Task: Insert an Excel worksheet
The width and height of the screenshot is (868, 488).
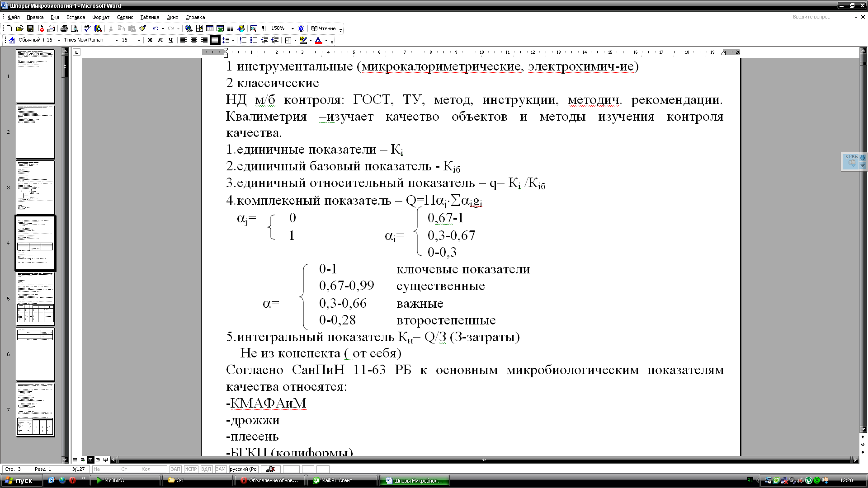Action: pyautogui.click(x=220, y=28)
